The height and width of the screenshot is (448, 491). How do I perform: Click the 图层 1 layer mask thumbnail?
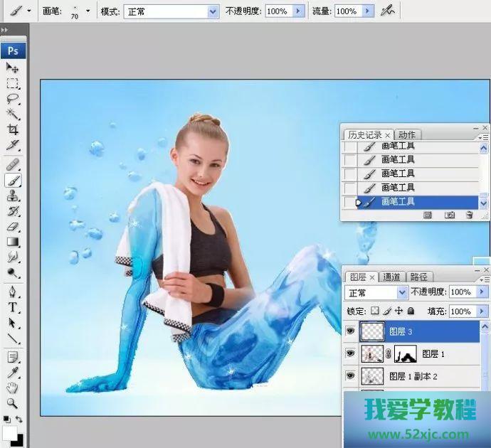(x=405, y=353)
